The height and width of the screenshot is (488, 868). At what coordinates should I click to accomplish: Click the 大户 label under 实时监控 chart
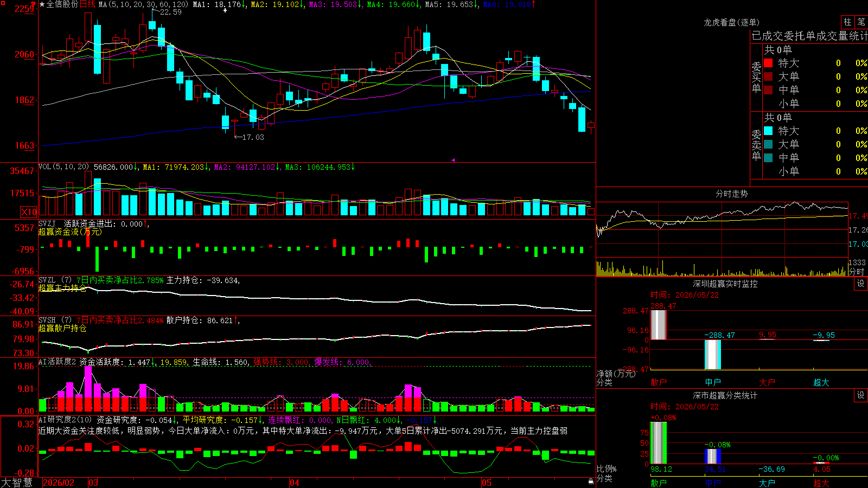767,382
